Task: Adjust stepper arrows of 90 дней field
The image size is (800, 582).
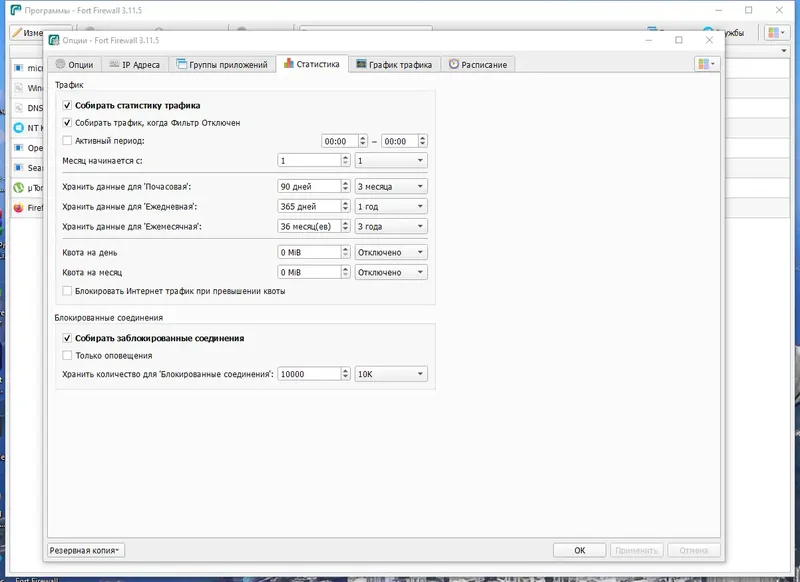Action: pos(345,187)
